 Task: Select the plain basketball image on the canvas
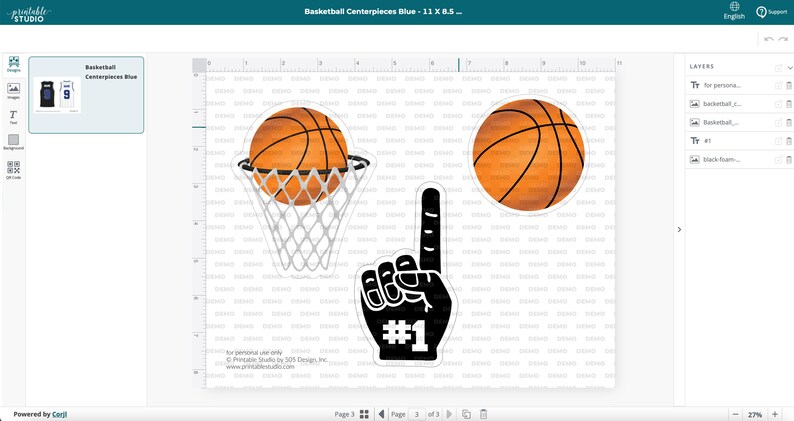528,155
